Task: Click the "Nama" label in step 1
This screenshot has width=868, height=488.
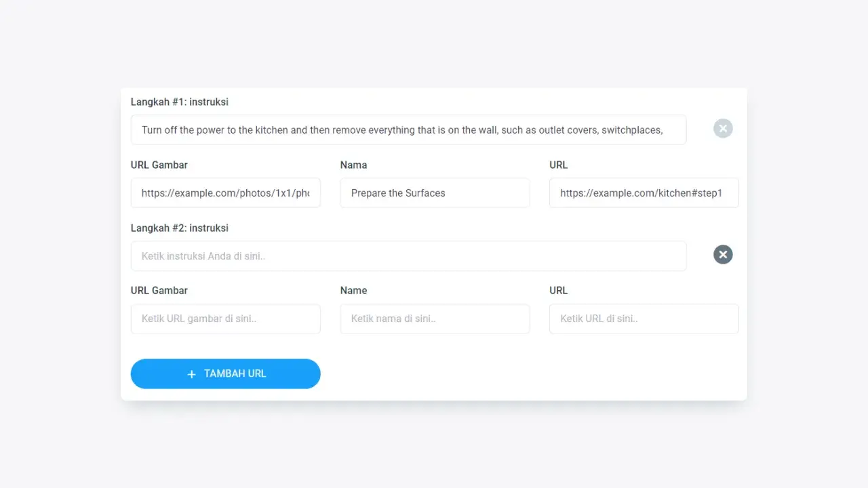Action: click(x=353, y=165)
